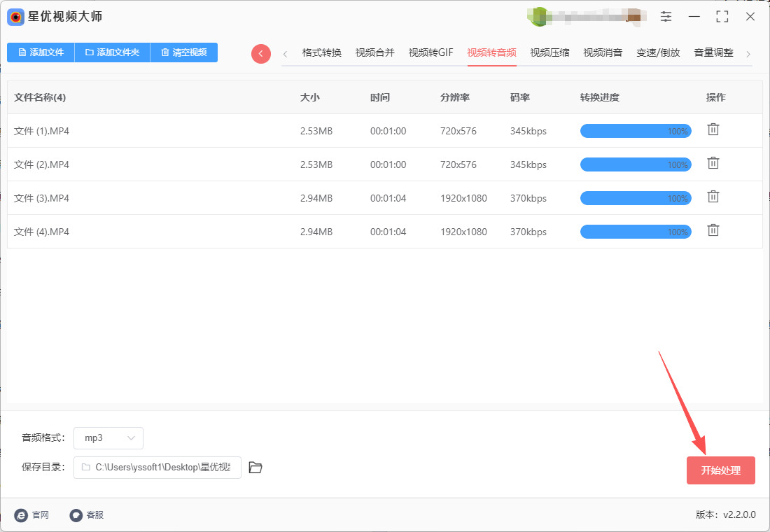Click the 添加文件 button
This screenshot has height=532, width=770.
(41, 52)
